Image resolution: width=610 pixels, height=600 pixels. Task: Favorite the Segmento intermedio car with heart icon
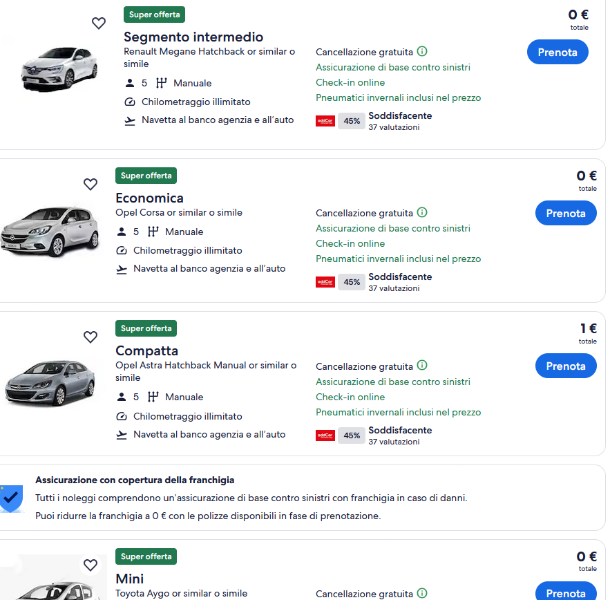pyautogui.click(x=99, y=23)
